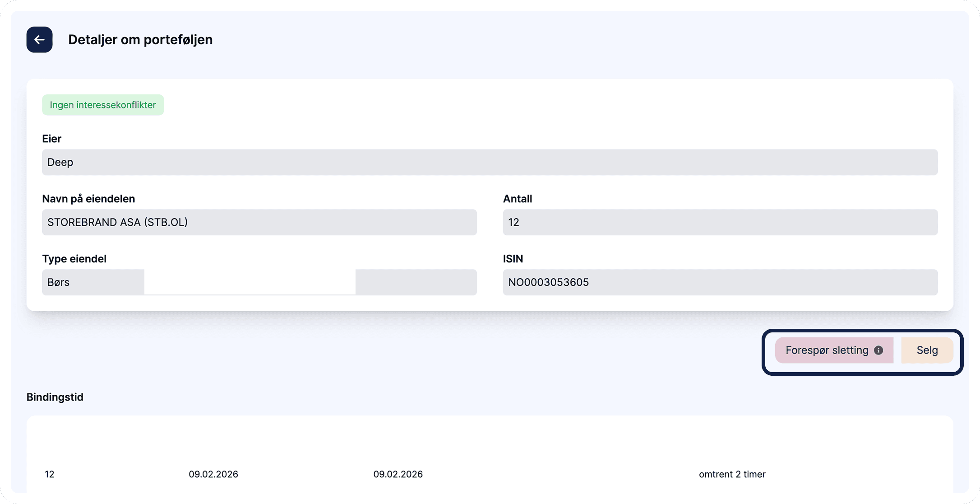Click the Bindingstid section heading
This screenshot has height=504, width=980.
tap(55, 397)
